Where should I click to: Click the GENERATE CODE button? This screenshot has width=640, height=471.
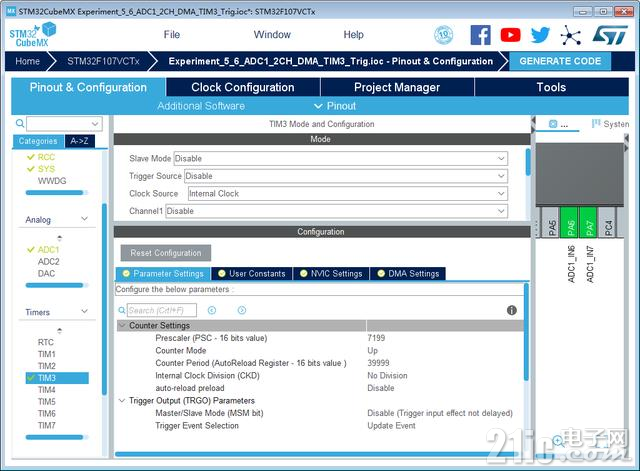[x=560, y=61]
